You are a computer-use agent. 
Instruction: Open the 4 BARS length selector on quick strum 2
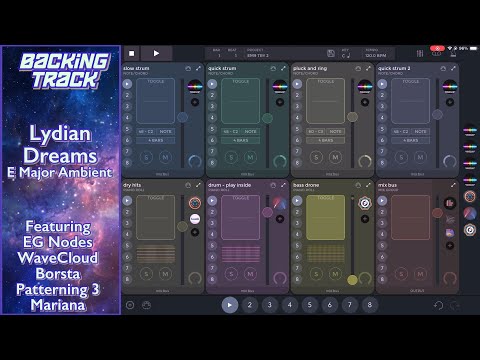[x=411, y=140]
